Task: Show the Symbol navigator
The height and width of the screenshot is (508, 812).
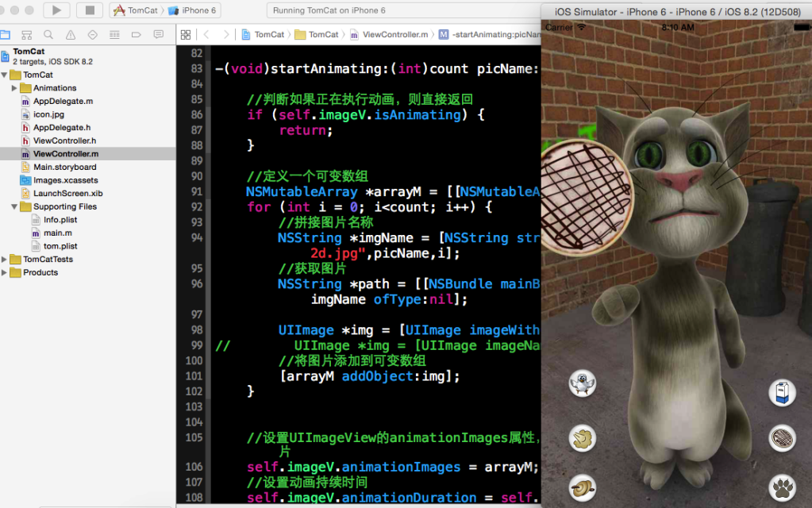Action: 26,35
